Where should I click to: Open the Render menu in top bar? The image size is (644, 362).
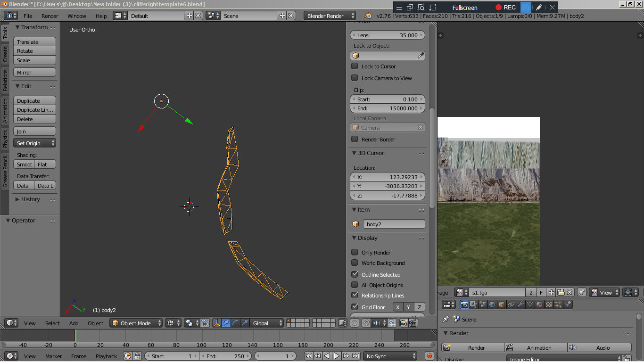point(50,16)
